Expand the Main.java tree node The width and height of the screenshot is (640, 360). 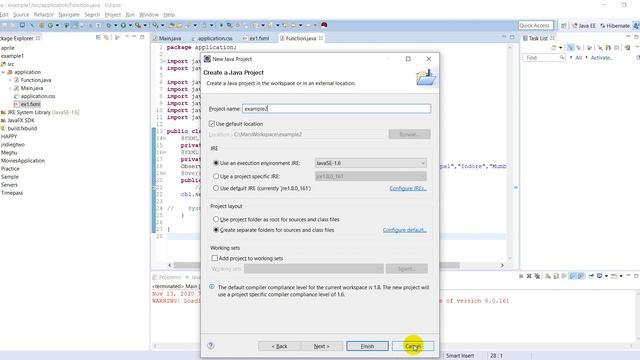pos(10,88)
